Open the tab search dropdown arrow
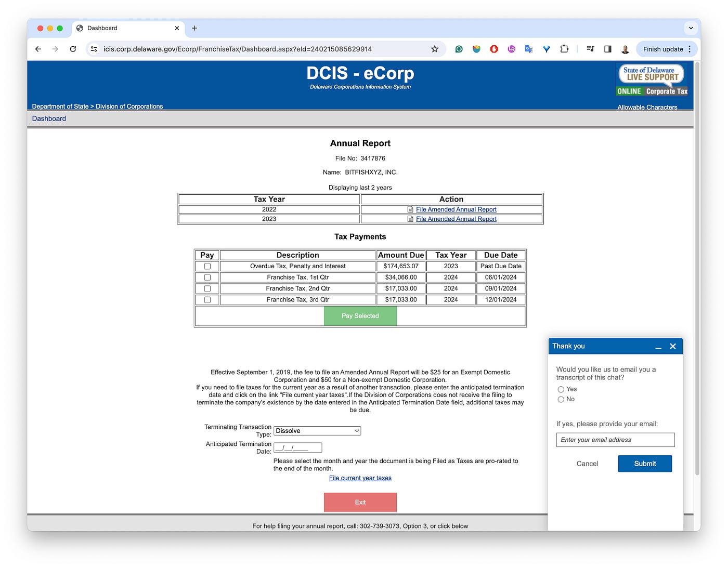The height and width of the screenshot is (567, 728). (691, 28)
